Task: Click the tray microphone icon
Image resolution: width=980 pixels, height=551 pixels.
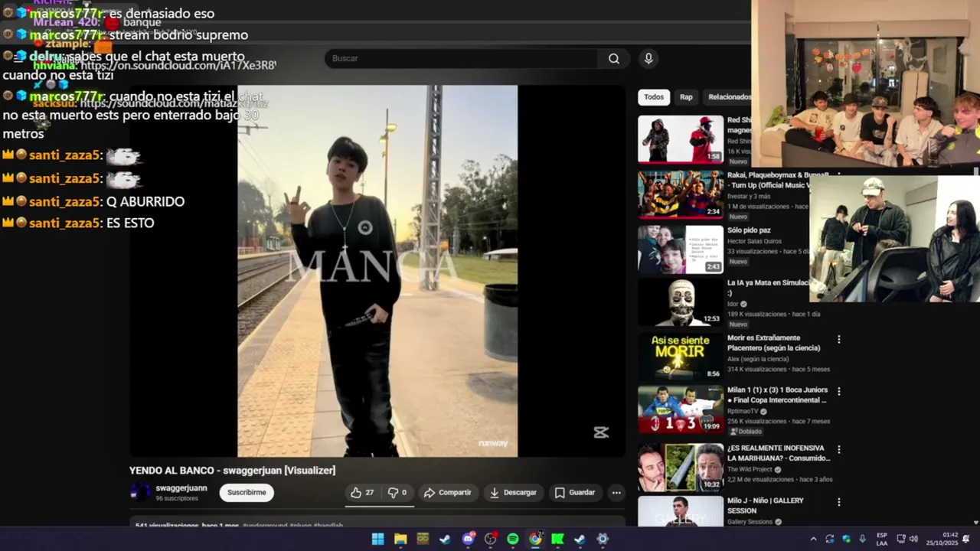Action: tap(863, 539)
